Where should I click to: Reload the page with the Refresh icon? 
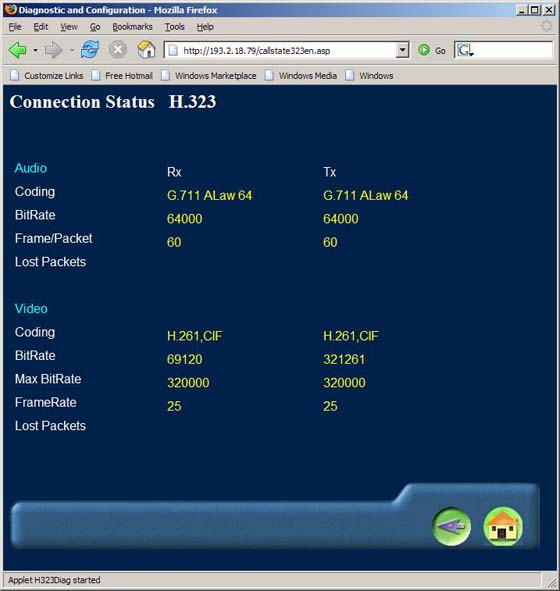point(90,50)
